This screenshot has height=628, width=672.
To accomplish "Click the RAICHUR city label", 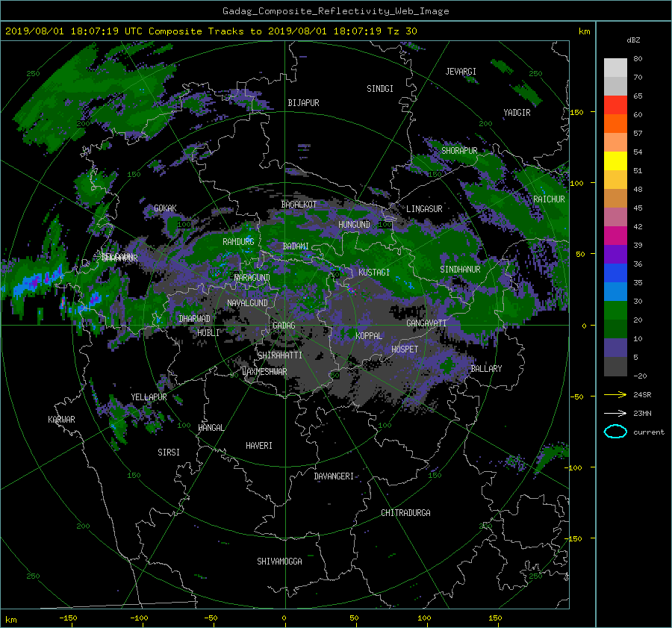I will (x=549, y=199).
